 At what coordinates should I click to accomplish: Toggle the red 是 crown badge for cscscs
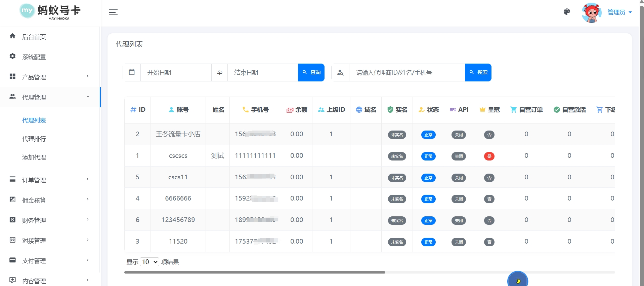coord(489,156)
